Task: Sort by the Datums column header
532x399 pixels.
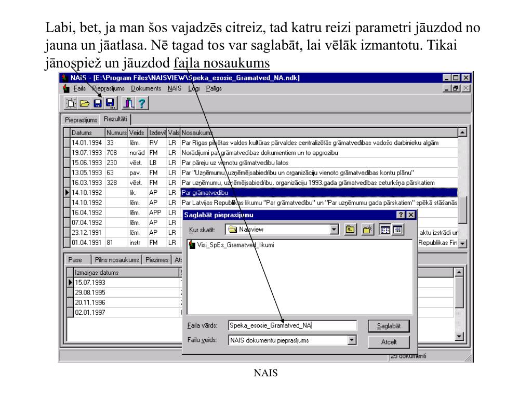Action: tap(87, 132)
